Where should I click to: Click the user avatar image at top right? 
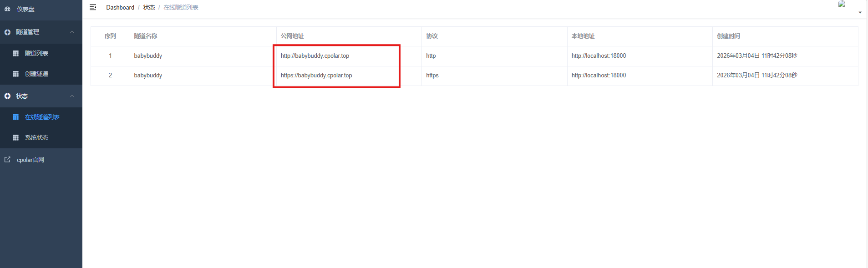[x=842, y=4]
